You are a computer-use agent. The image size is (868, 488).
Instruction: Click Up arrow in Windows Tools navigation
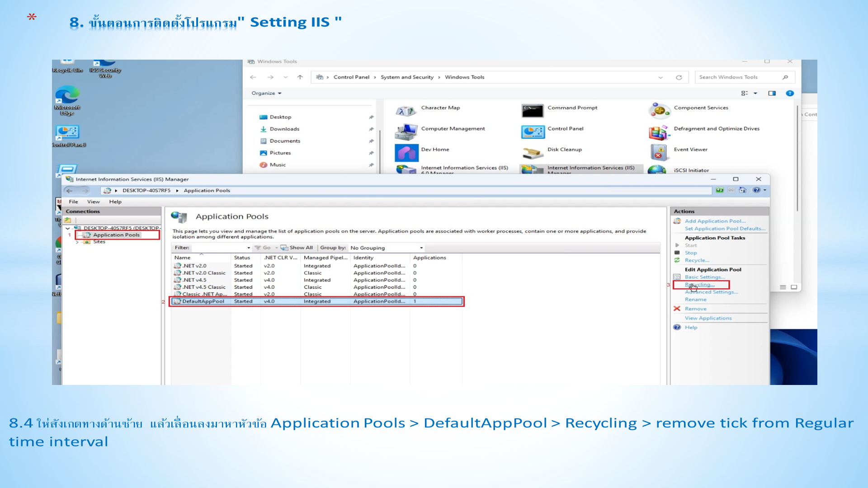[x=300, y=77]
